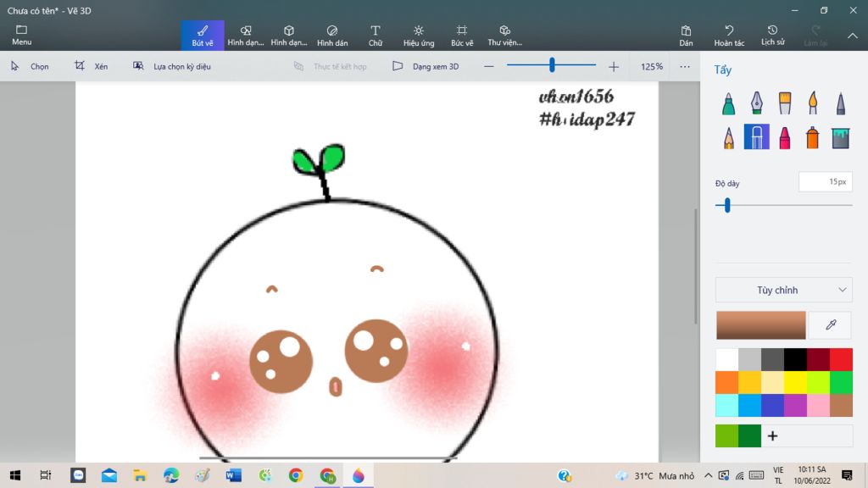
Task: Undo with Hoàn tác
Action: [729, 36]
